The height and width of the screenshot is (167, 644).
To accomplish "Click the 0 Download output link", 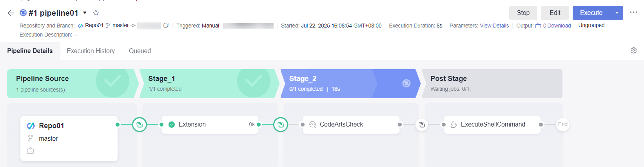I will click(556, 26).
